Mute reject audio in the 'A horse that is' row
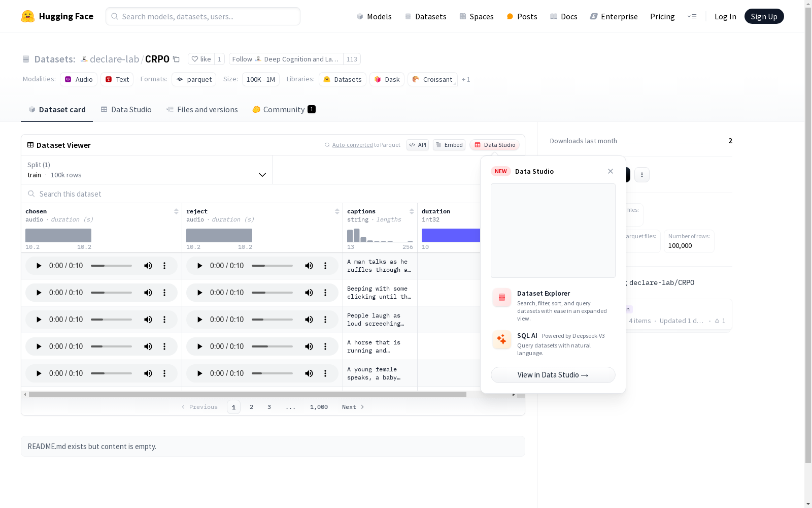 point(309,346)
